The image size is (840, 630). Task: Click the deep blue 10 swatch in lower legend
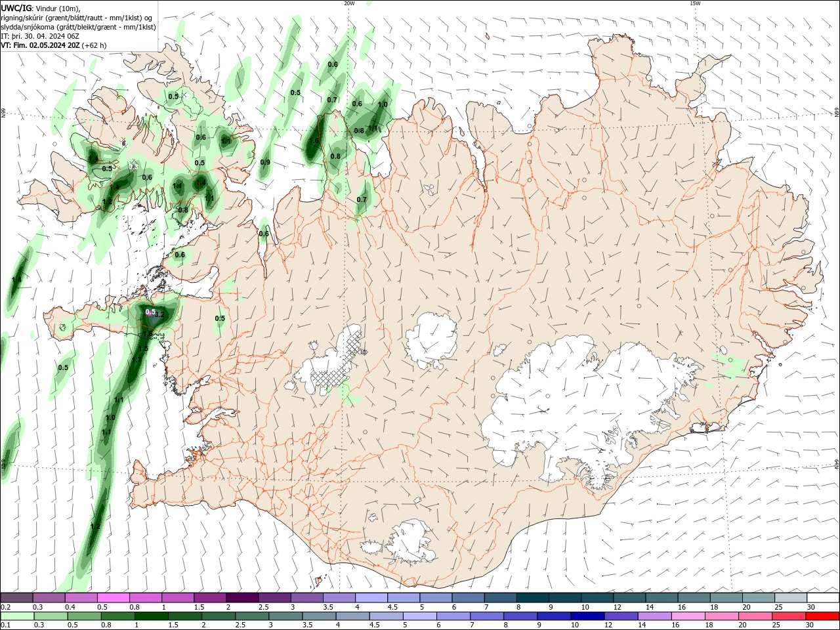click(587, 616)
